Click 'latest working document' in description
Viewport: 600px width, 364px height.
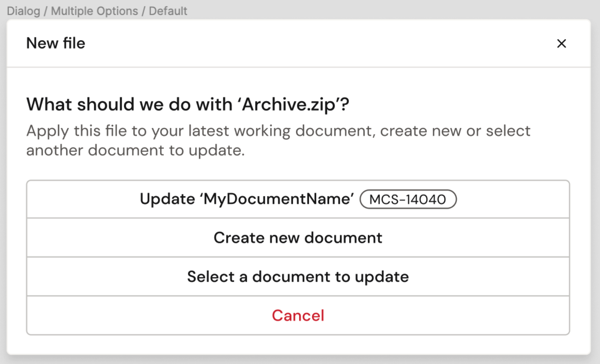[280, 131]
